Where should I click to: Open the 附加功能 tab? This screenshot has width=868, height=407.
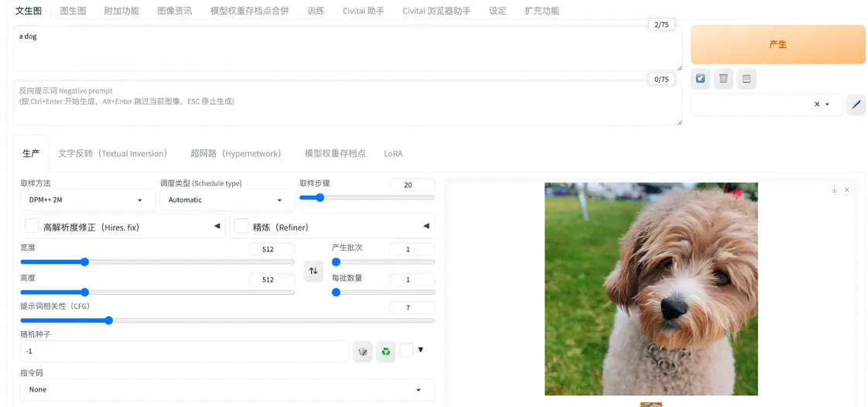click(x=121, y=11)
